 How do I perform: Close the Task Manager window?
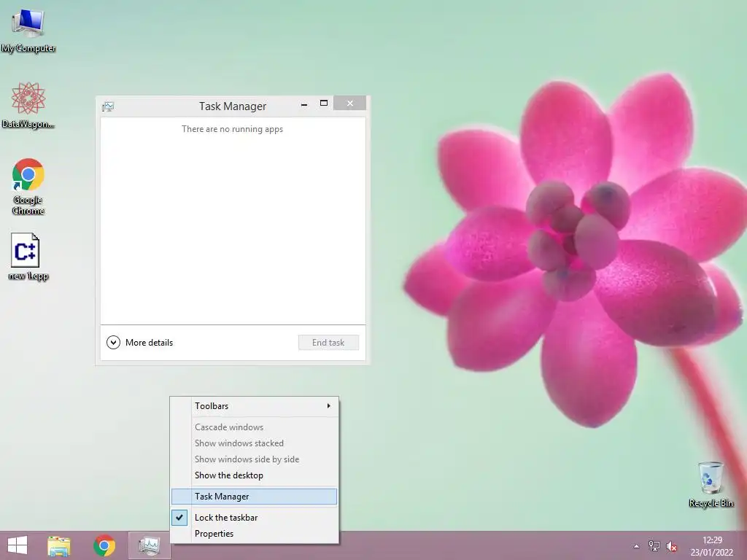(x=349, y=103)
